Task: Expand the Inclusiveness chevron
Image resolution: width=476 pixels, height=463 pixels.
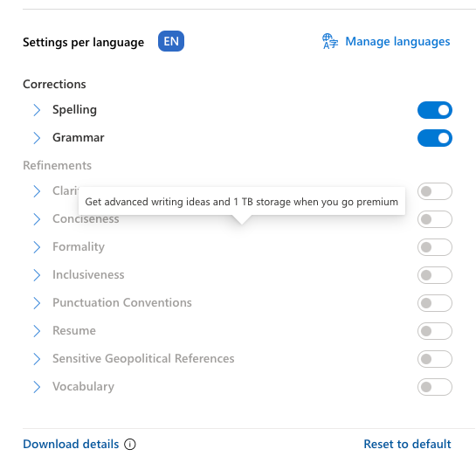Action: pos(37,275)
